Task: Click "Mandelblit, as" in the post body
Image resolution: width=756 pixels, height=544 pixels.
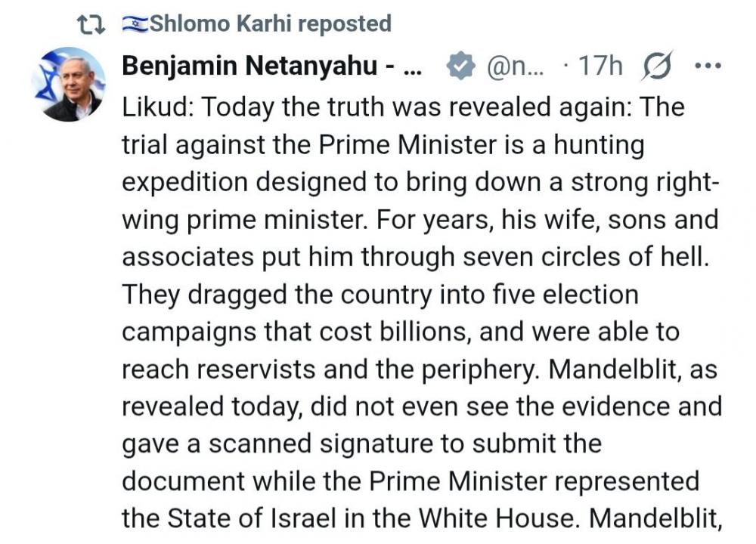Action: point(633,369)
